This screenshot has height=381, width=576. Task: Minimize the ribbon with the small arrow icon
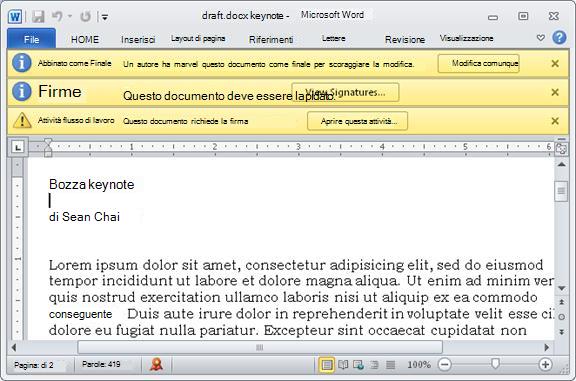pos(540,37)
